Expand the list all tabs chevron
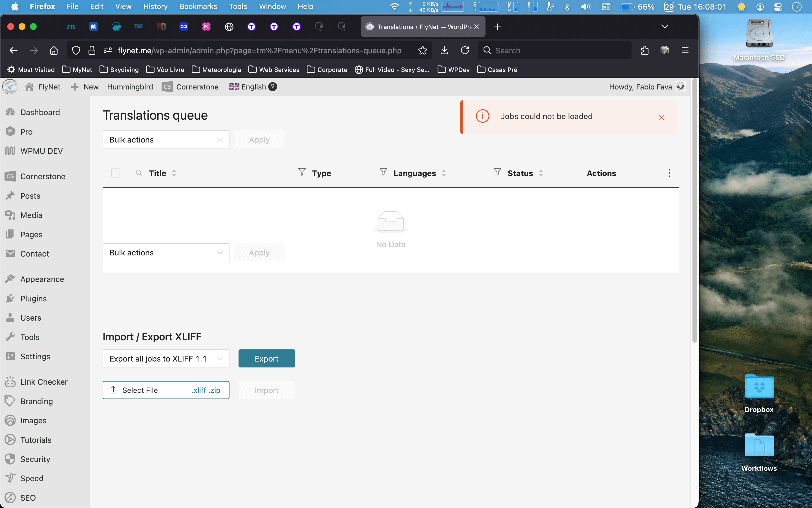The height and width of the screenshot is (508, 812). coord(664,27)
